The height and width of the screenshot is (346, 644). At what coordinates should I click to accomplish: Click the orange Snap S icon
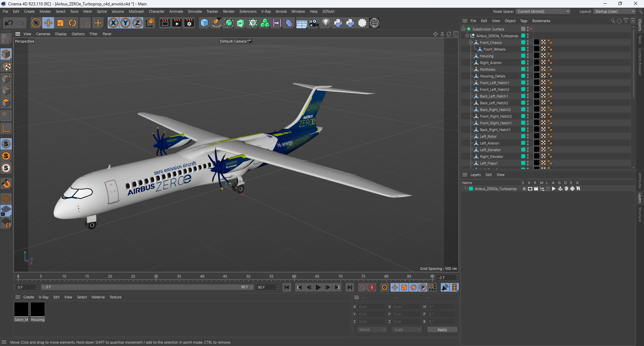click(6, 156)
